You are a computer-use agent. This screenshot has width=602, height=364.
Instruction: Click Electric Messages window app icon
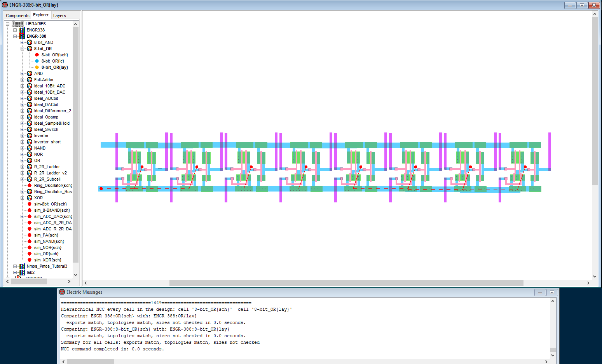62,292
